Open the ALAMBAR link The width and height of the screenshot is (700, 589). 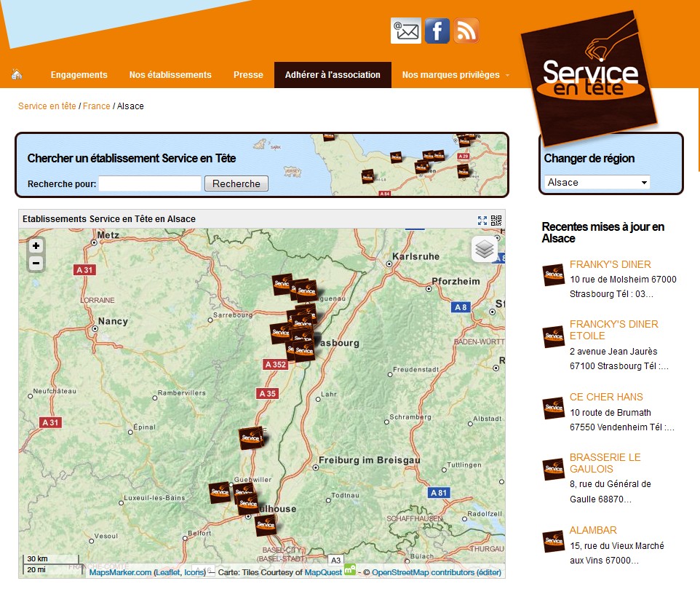(593, 530)
